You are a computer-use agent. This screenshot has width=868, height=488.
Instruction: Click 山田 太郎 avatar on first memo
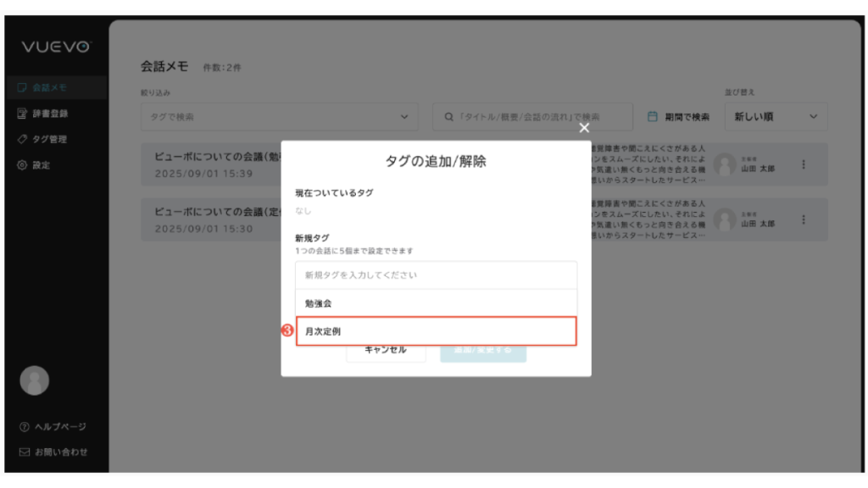pyautogui.click(x=724, y=164)
